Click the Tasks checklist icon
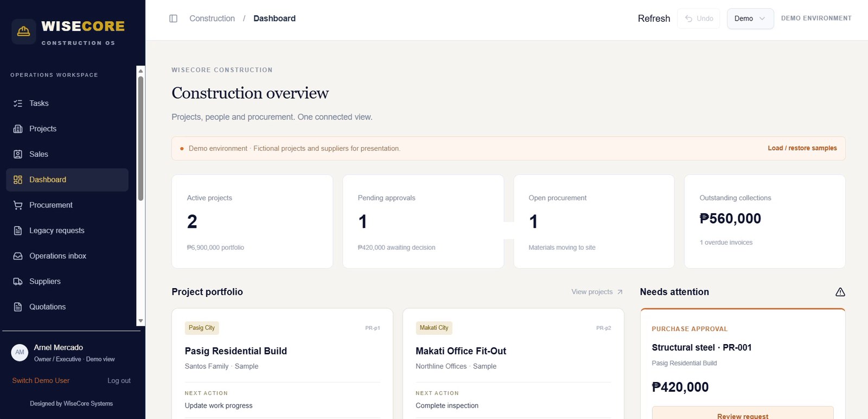868x419 pixels. [18, 103]
